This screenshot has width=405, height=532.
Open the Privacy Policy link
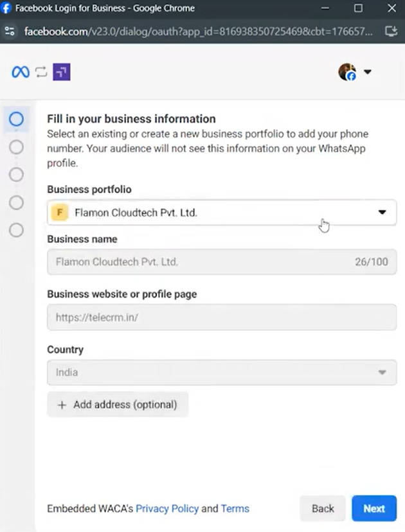(x=167, y=508)
